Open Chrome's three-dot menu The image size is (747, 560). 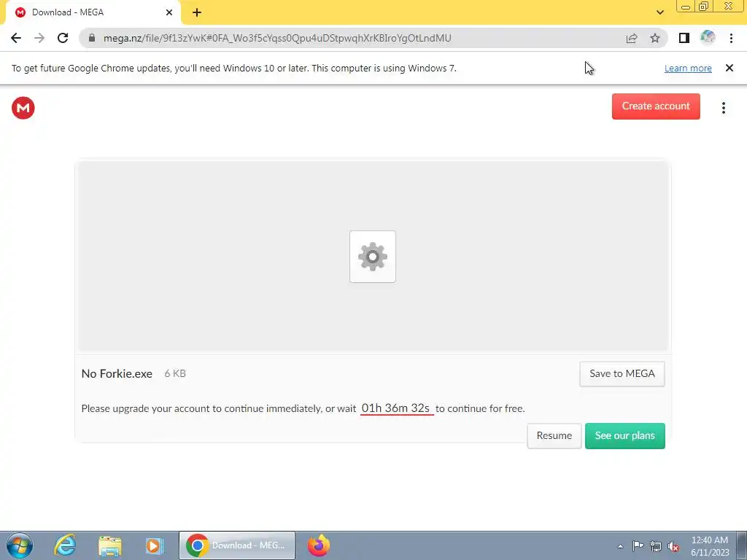[x=731, y=38]
